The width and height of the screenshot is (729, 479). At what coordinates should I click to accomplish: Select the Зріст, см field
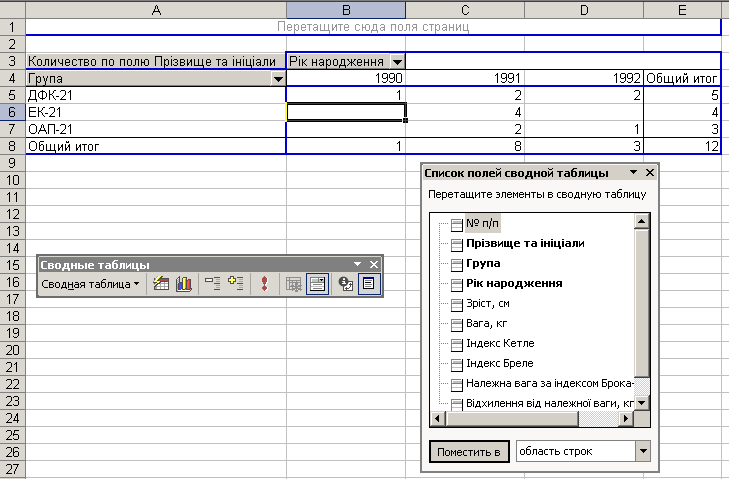[x=488, y=303]
